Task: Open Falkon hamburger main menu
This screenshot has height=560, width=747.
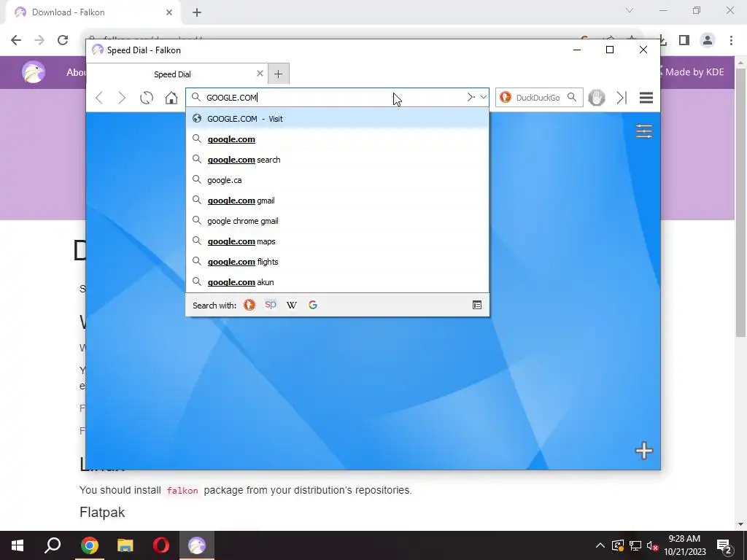Action: click(x=646, y=98)
